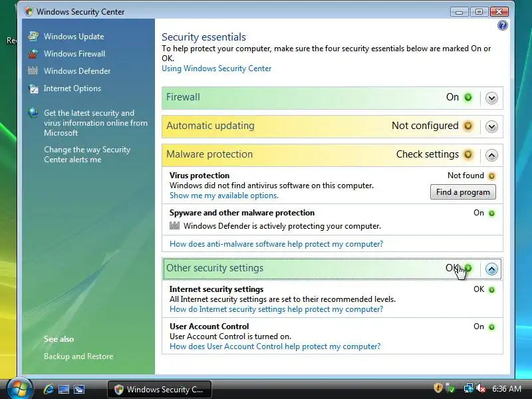This screenshot has width=532, height=399.
Task: Click the User Account Control On light
Action: pos(491,327)
